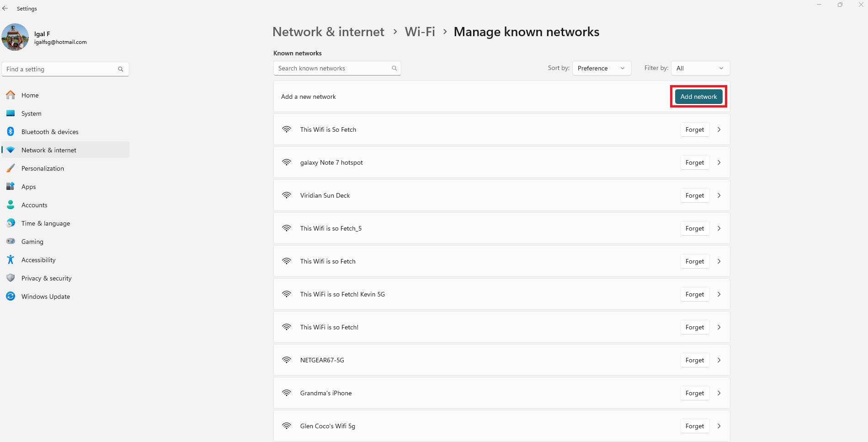Expand Grandma's iPhone network chevron

click(x=719, y=393)
